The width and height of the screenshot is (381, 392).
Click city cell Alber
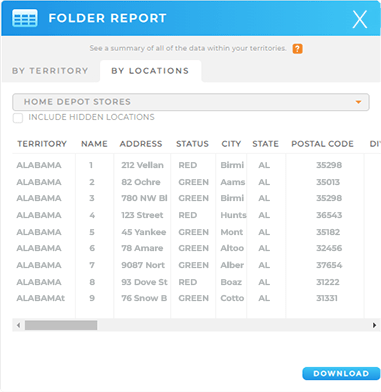pos(232,265)
